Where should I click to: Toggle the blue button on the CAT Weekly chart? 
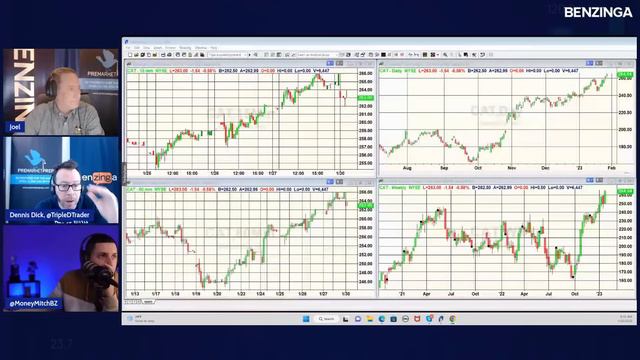click(x=590, y=180)
